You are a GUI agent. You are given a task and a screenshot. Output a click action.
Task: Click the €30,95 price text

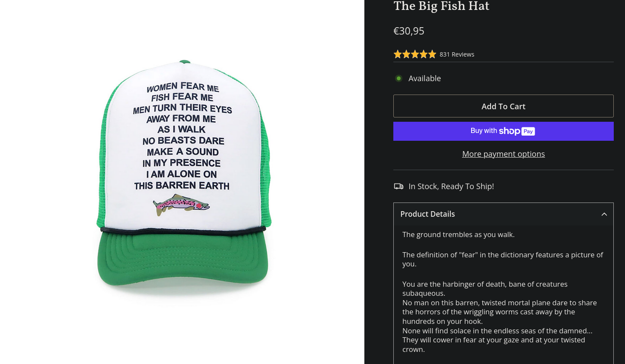pyautogui.click(x=409, y=31)
